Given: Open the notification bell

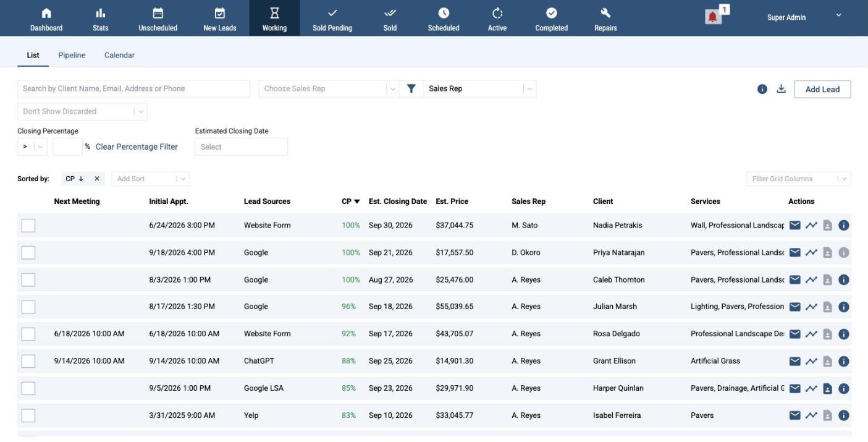Looking at the screenshot, I should [713, 17].
